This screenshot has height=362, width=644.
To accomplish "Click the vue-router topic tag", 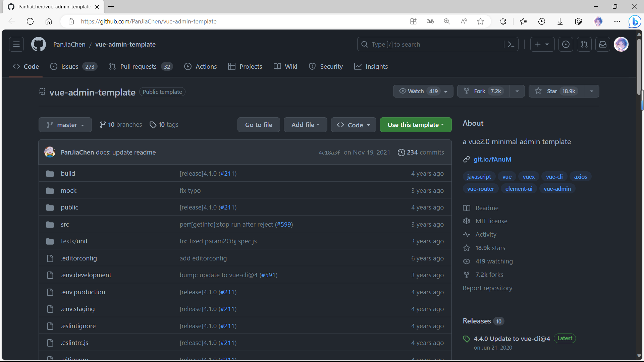I will (x=480, y=189).
